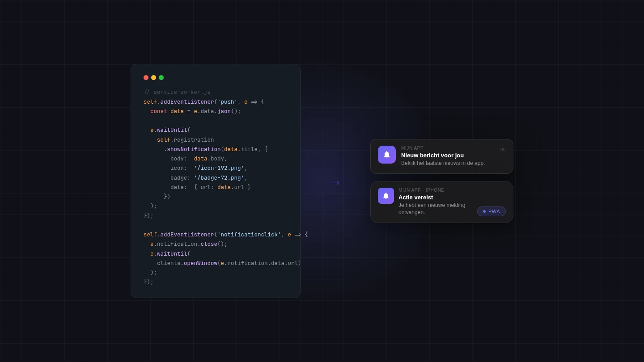
Task: Click the 'clients.openWindow(e.notification.data.url)' line
Action: 229,263
